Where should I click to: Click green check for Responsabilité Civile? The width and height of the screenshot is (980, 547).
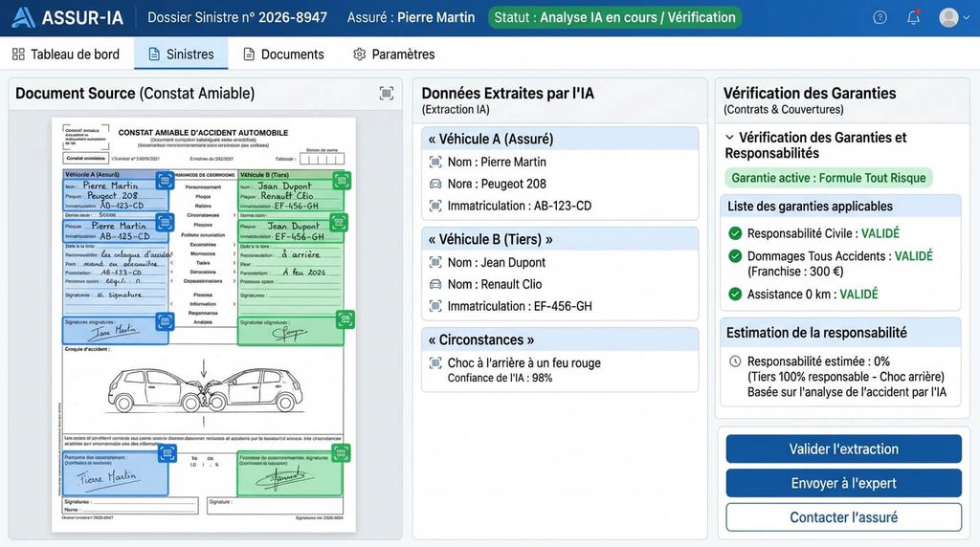click(735, 233)
